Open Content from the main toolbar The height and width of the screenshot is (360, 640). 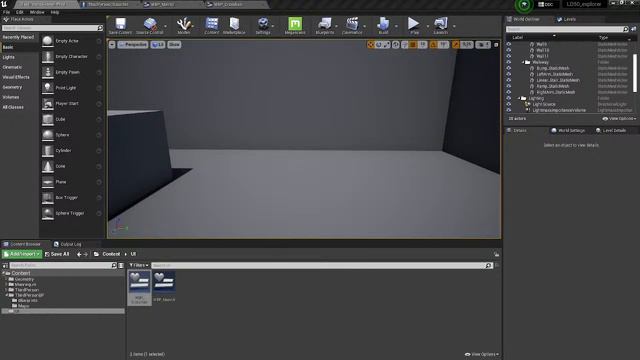[211, 25]
